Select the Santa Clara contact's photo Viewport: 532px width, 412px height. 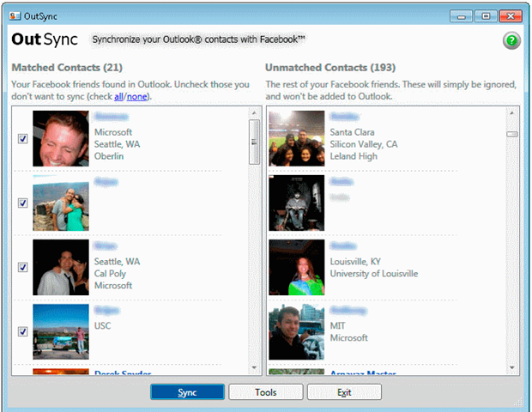point(296,138)
